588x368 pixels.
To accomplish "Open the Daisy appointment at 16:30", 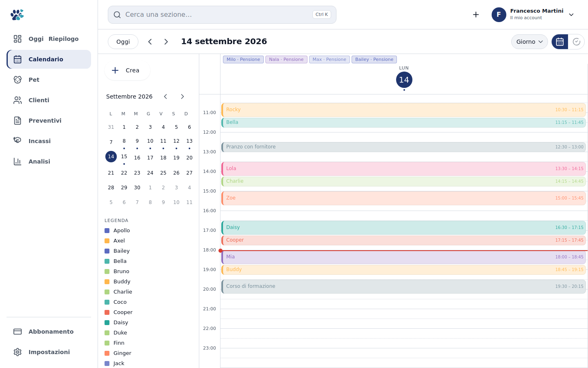I will (403, 228).
